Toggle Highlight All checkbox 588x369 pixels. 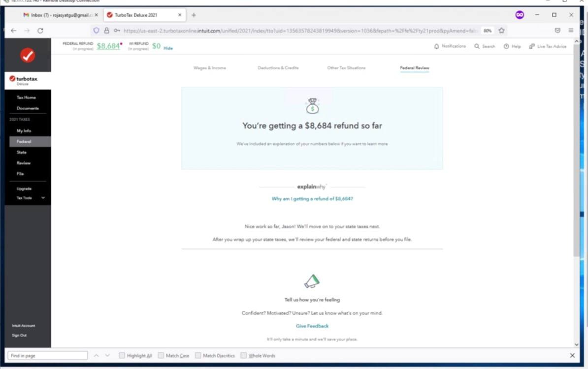tap(122, 356)
